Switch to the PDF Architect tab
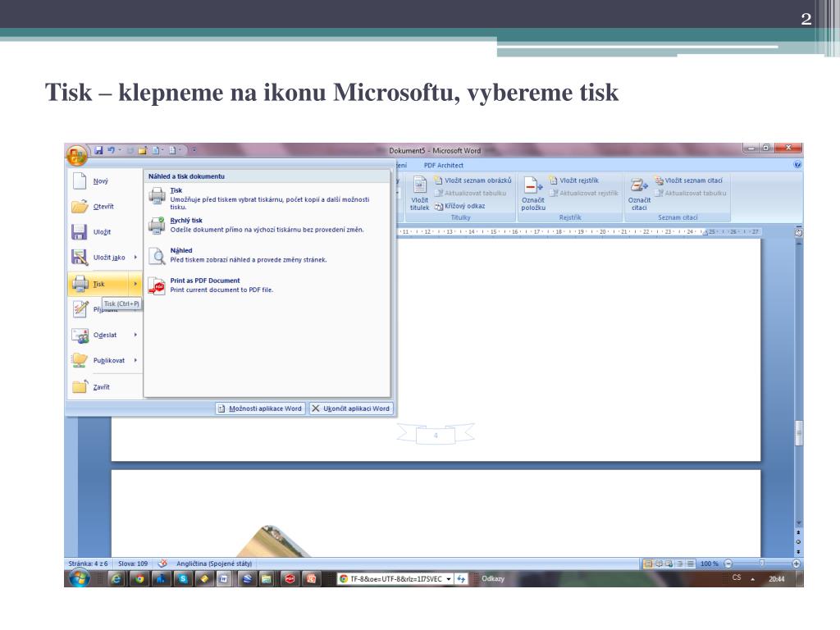This screenshot has width=840, height=630. pyautogui.click(x=443, y=166)
